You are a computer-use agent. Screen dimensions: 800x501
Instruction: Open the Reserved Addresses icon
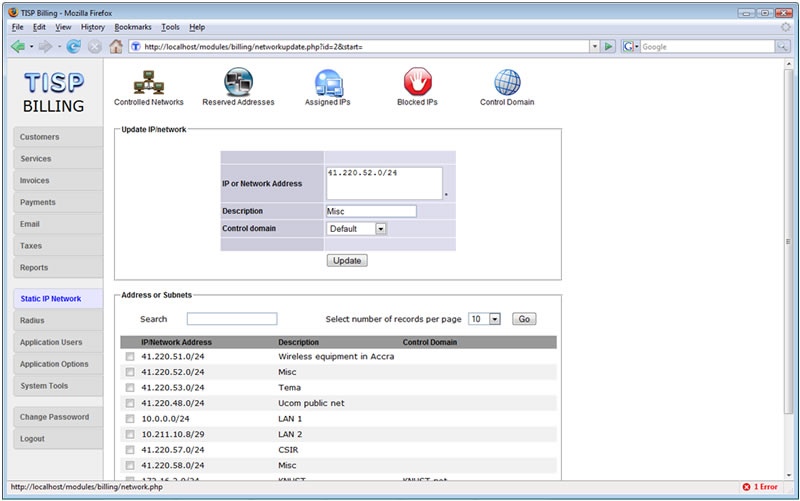[238, 82]
